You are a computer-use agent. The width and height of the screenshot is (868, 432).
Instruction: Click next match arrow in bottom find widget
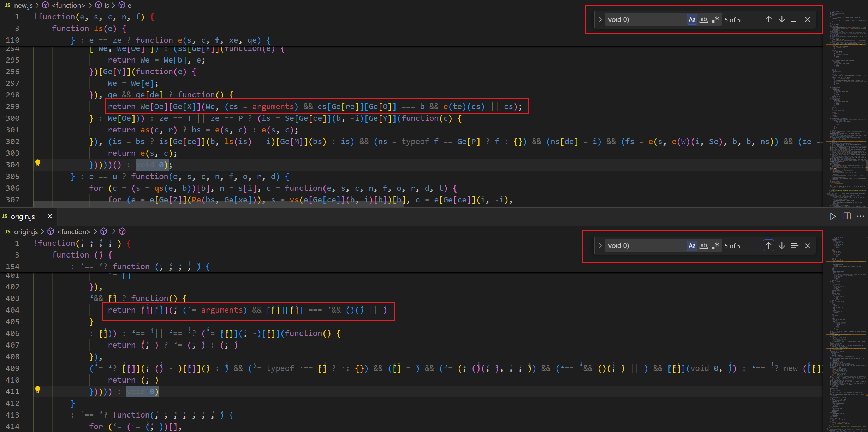[x=781, y=245]
